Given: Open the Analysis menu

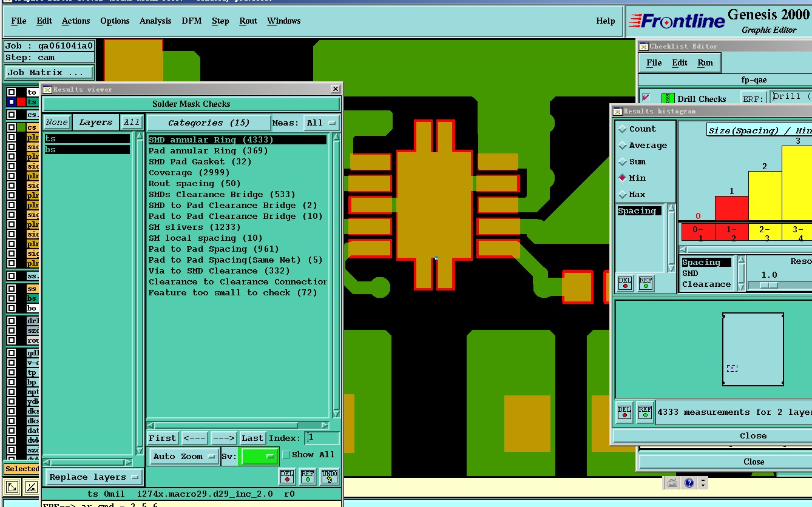Looking at the screenshot, I should click(x=155, y=21).
